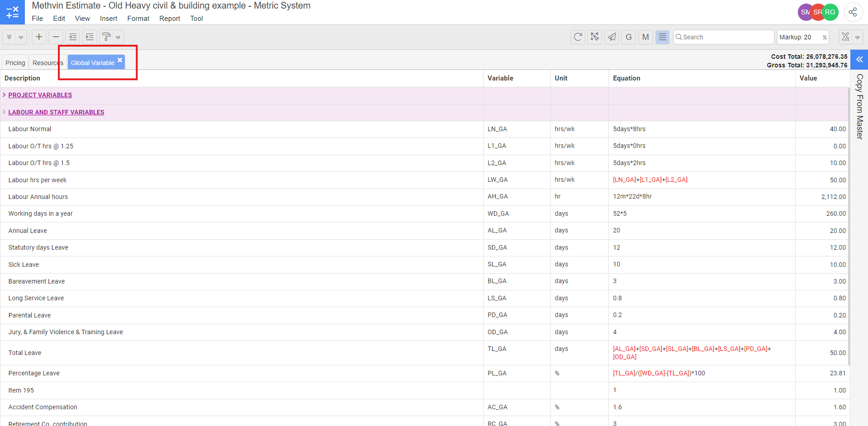The width and height of the screenshot is (868, 426).
Task: Toggle the highlighted lines view button
Action: pyautogui.click(x=662, y=37)
